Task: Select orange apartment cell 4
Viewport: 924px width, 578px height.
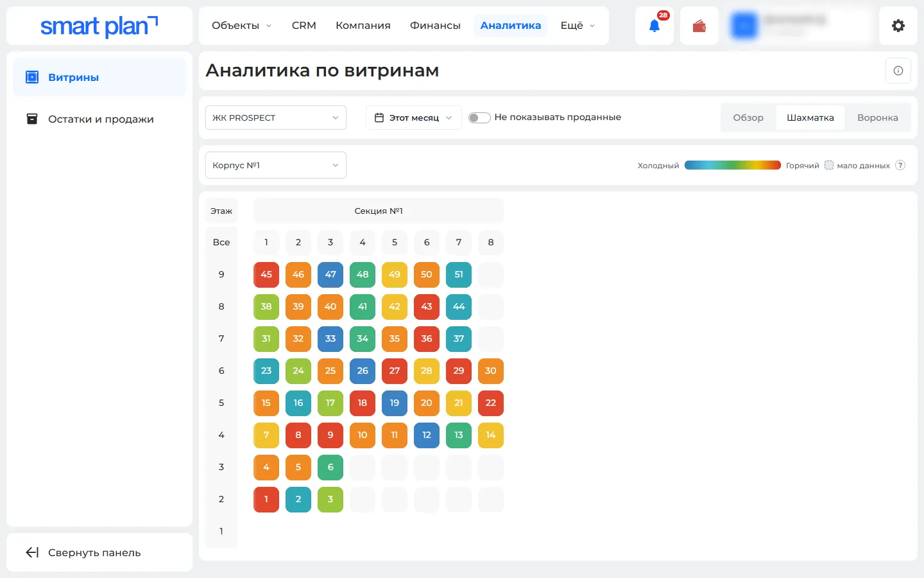Action: [x=266, y=467]
